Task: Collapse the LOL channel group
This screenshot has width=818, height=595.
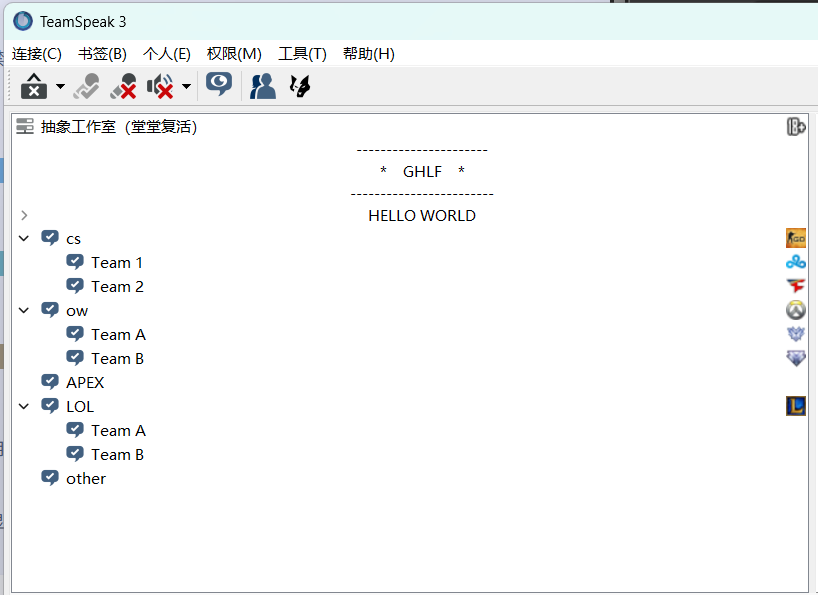Action: pyautogui.click(x=24, y=406)
